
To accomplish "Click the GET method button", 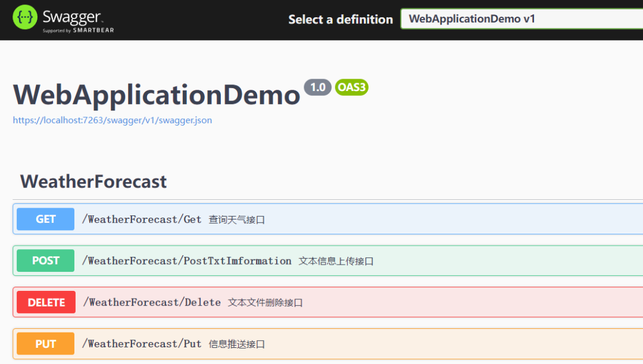I will click(45, 219).
